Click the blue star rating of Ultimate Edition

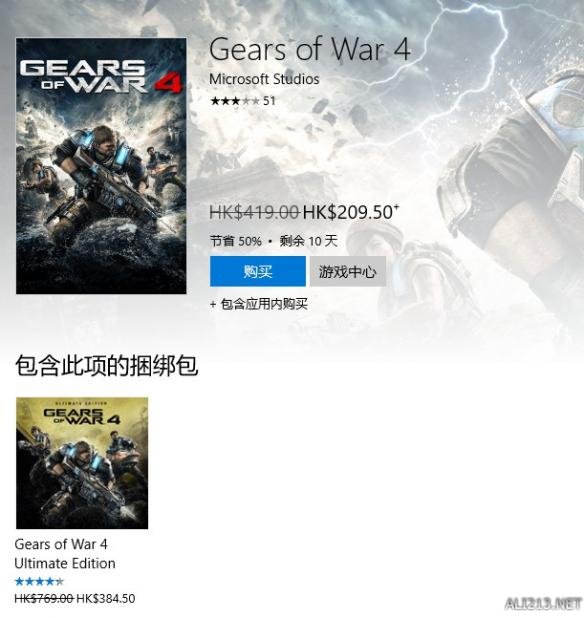pyautogui.click(x=39, y=581)
